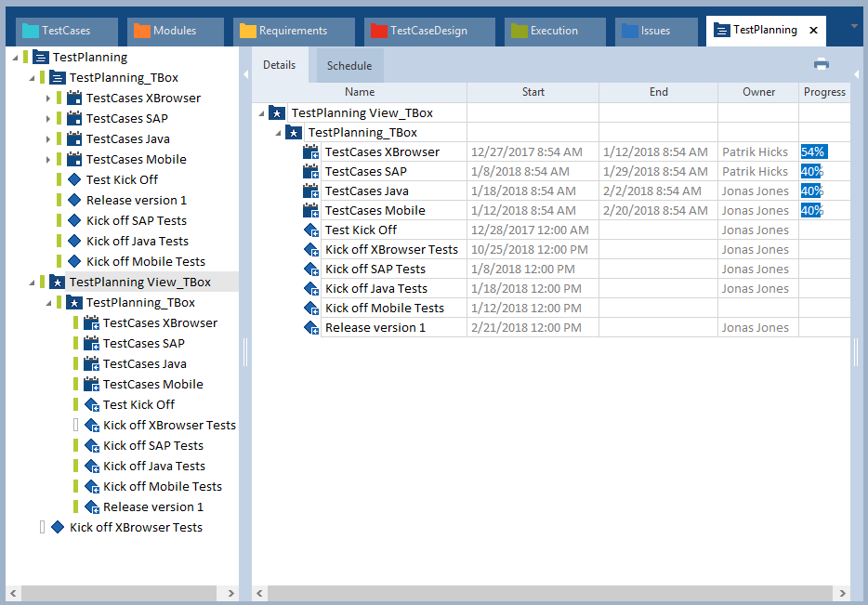Sort the grid by the Start column header
This screenshot has width=868, height=605.
point(533,92)
